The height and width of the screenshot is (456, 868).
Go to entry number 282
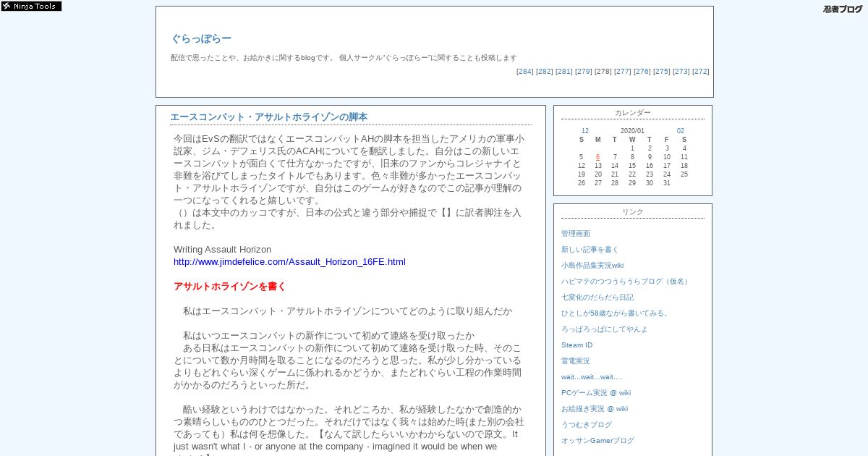coord(545,72)
